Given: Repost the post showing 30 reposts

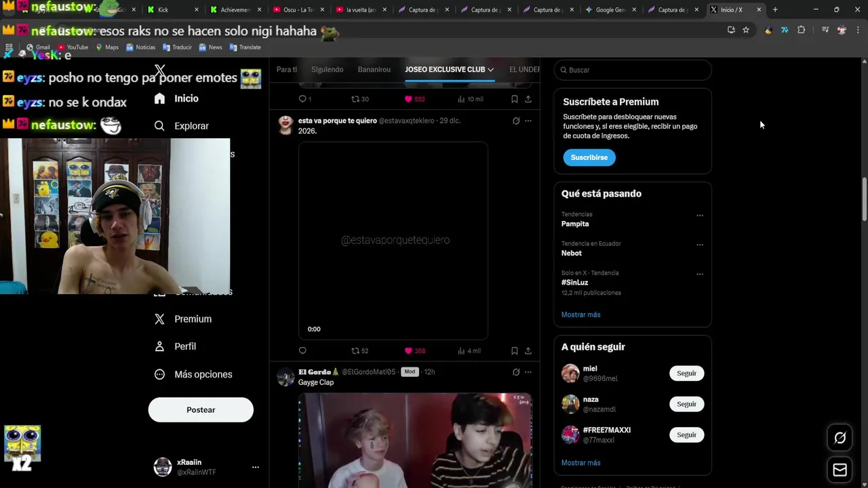Looking at the screenshot, I should point(360,99).
